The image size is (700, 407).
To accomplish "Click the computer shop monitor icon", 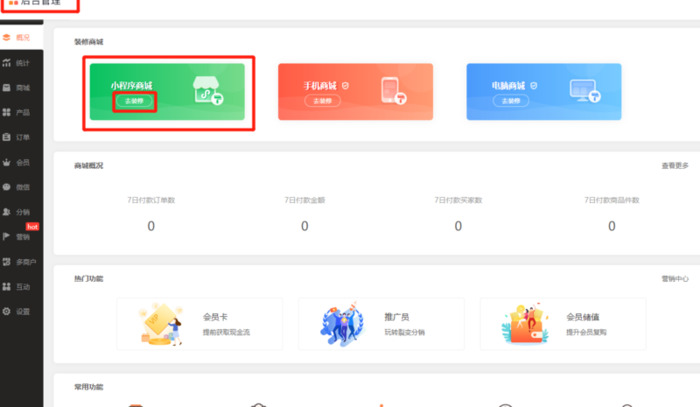I will click(x=585, y=91).
